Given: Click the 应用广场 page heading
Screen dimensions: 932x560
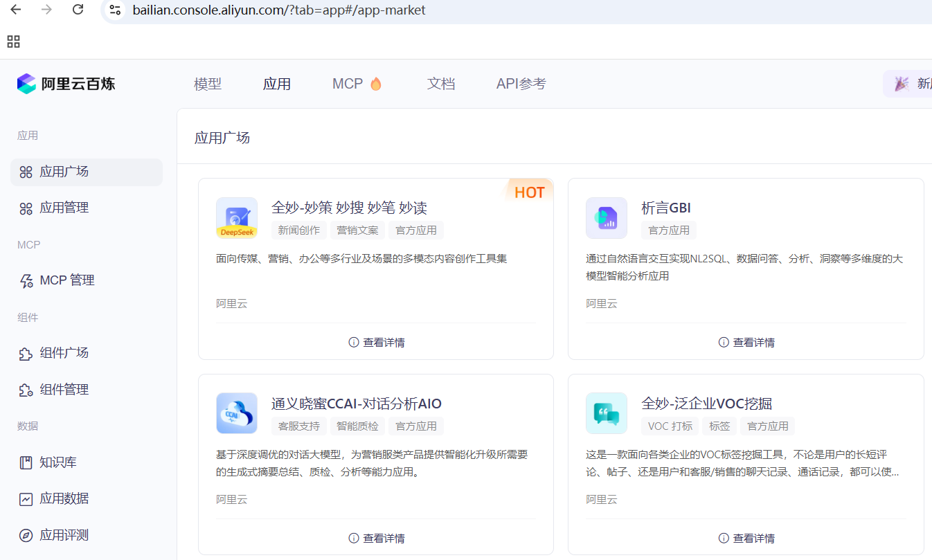Looking at the screenshot, I should click(x=222, y=138).
